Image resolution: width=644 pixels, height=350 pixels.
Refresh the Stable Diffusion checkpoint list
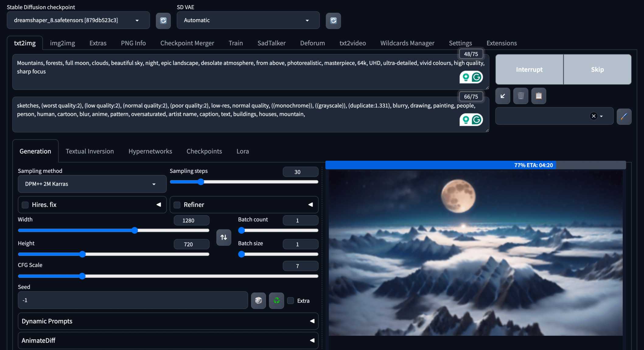[163, 20]
